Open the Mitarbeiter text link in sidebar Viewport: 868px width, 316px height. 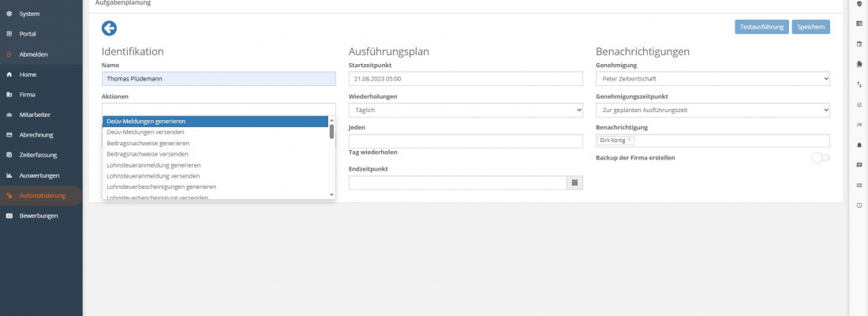tap(35, 115)
